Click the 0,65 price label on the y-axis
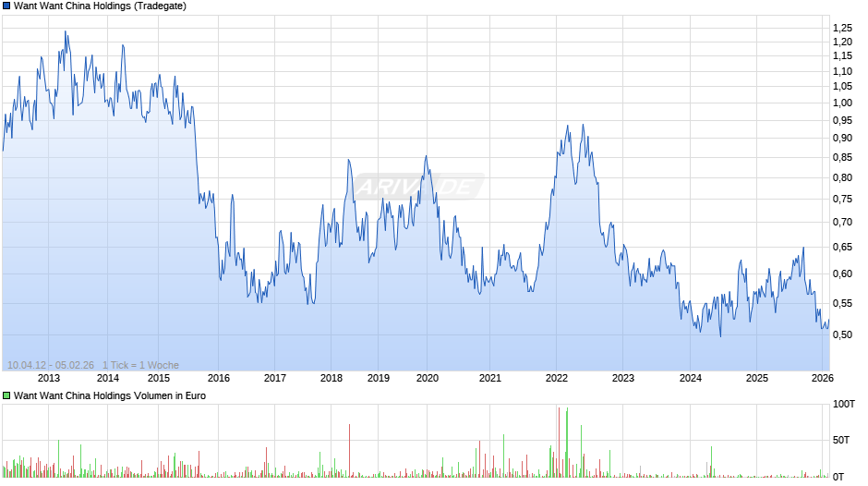 842,247
